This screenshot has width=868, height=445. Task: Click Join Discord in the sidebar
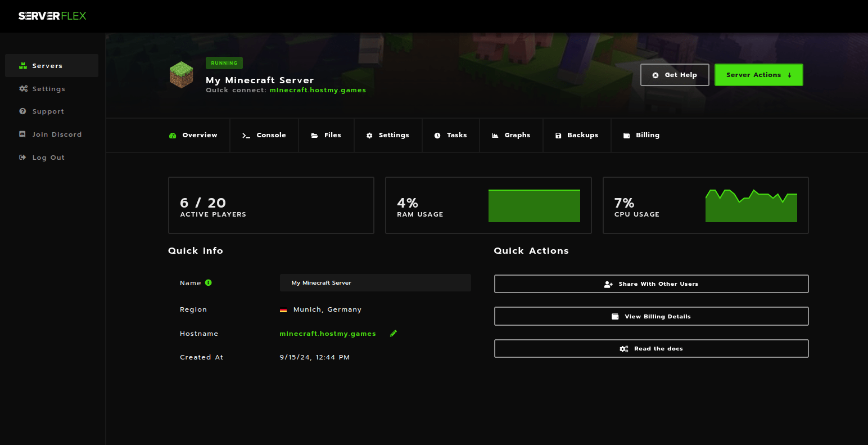pos(52,134)
